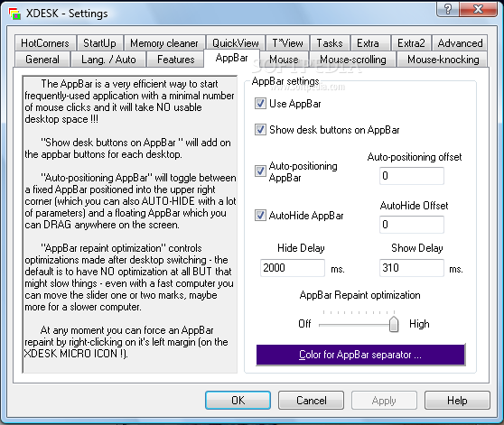Switch to the StartUp tab
The image size is (504, 425).
[x=99, y=43]
